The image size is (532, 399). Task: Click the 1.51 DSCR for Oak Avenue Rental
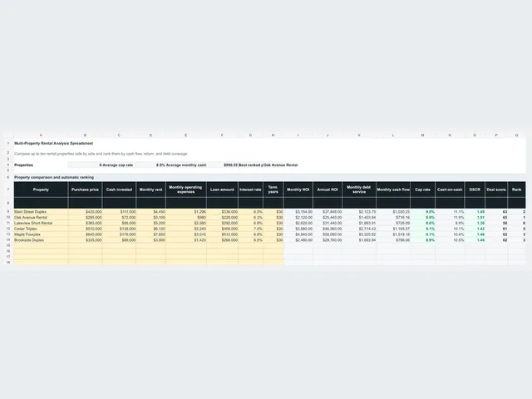tap(475, 218)
